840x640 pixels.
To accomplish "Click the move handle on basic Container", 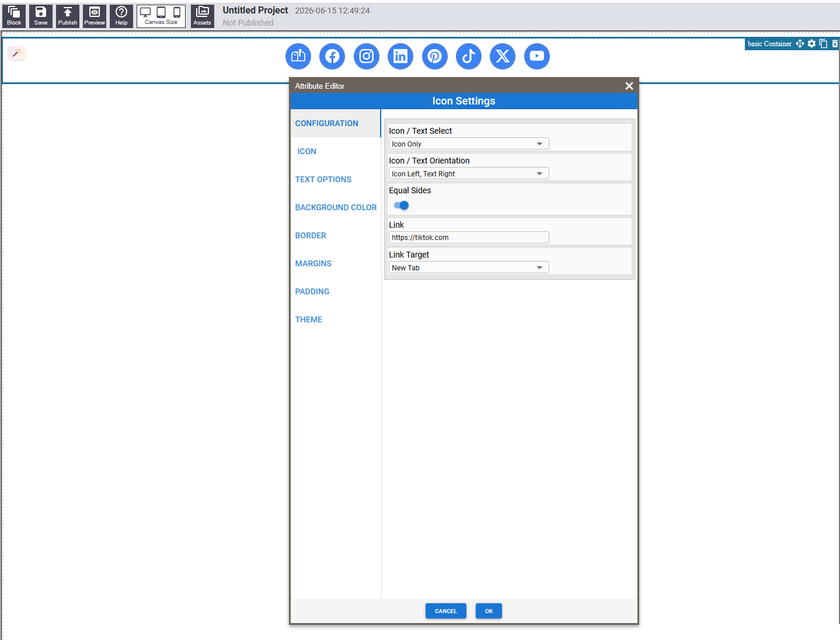I will (800, 44).
